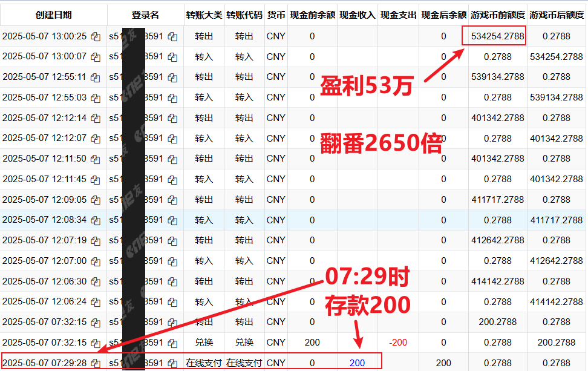588x371 pixels.
Task: Copy creation date of 07:29:28 deposit row
Action: click(96, 363)
